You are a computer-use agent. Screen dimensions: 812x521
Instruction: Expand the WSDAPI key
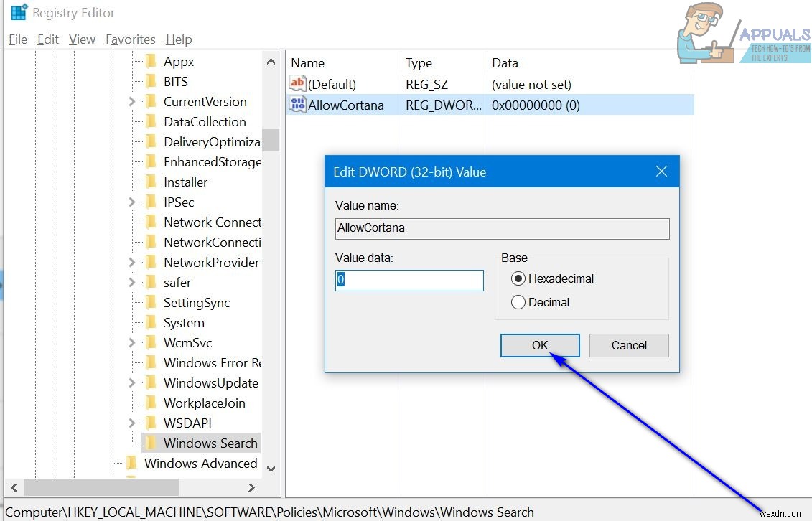pos(132,423)
